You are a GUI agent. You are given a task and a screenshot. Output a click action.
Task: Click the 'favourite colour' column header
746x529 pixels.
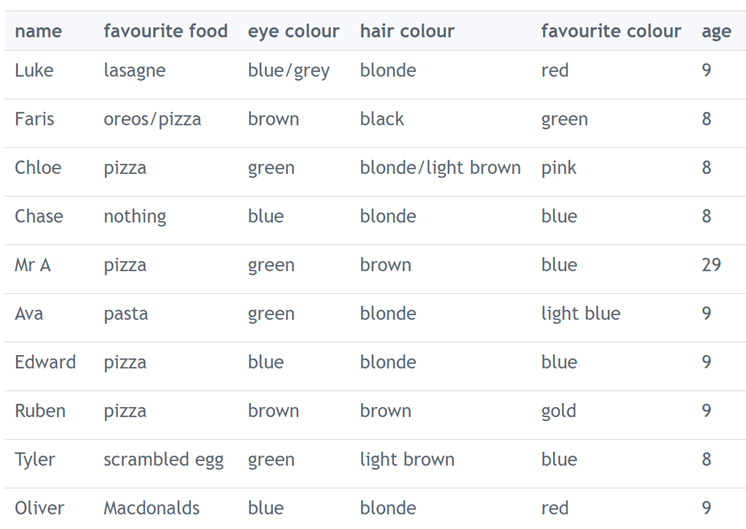pyautogui.click(x=610, y=31)
